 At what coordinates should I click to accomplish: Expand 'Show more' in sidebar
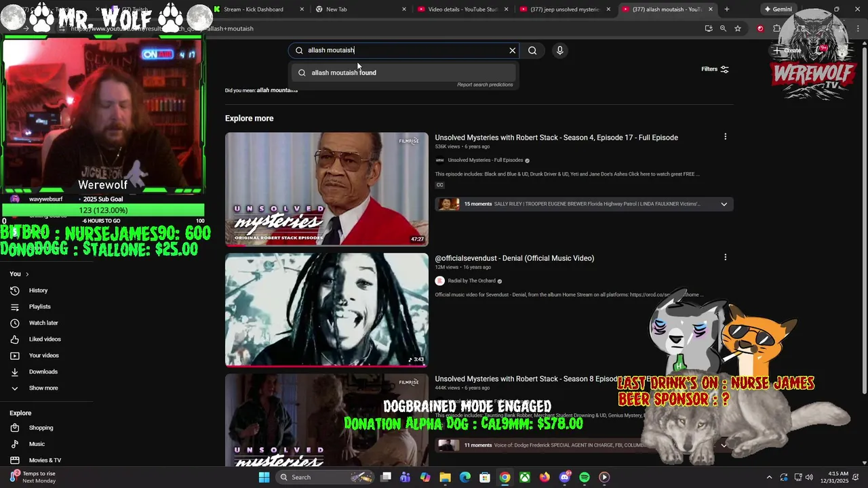point(43,388)
